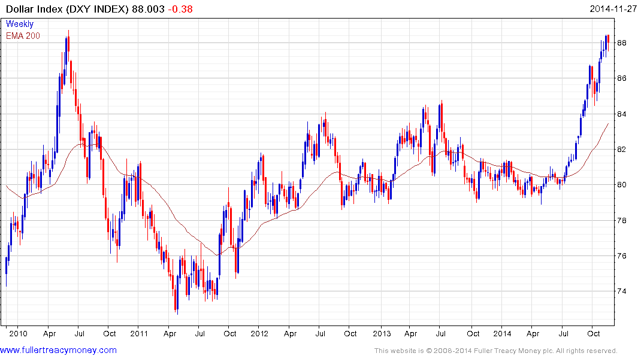Click the 78 price axis label
The image size is (644, 359).
(622, 220)
